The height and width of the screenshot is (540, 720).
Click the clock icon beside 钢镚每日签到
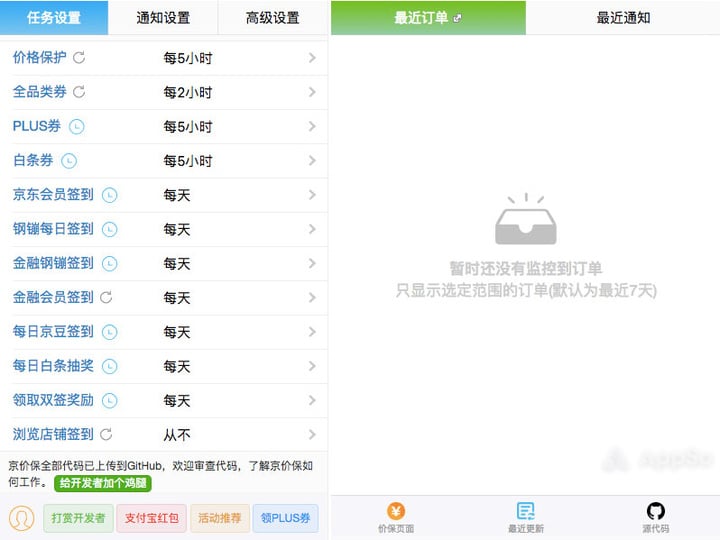[x=110, y=229]
